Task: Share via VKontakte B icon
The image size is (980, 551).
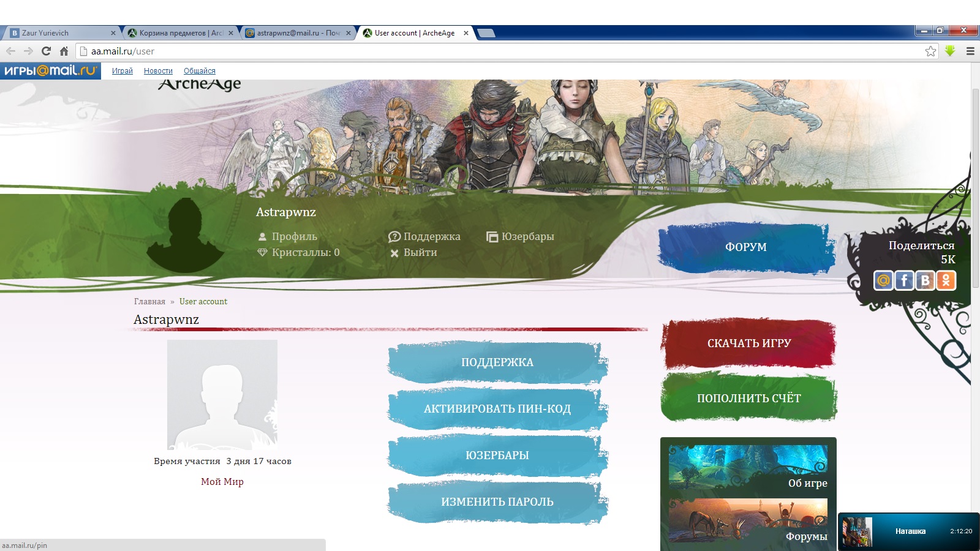Action: coord(925,280)
